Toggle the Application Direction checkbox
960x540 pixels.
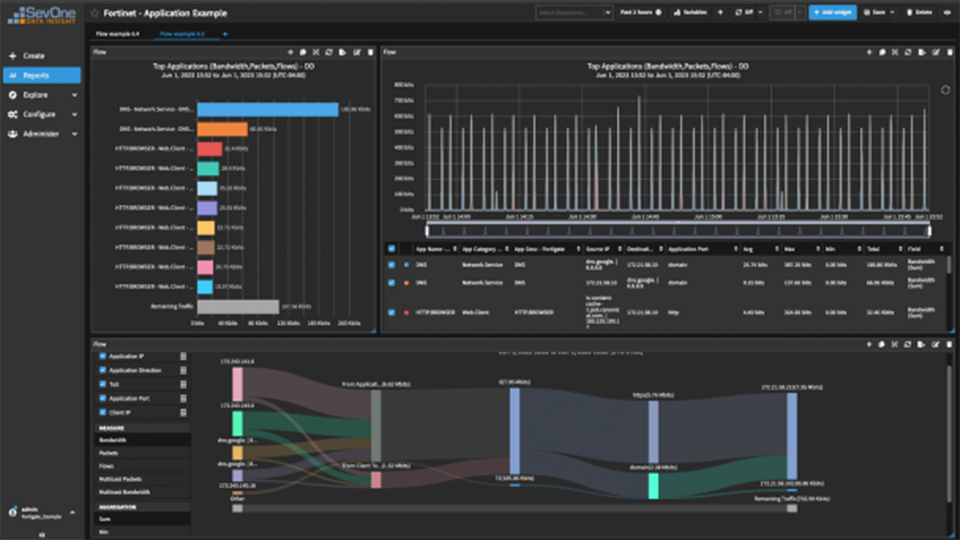pos(102,370)
